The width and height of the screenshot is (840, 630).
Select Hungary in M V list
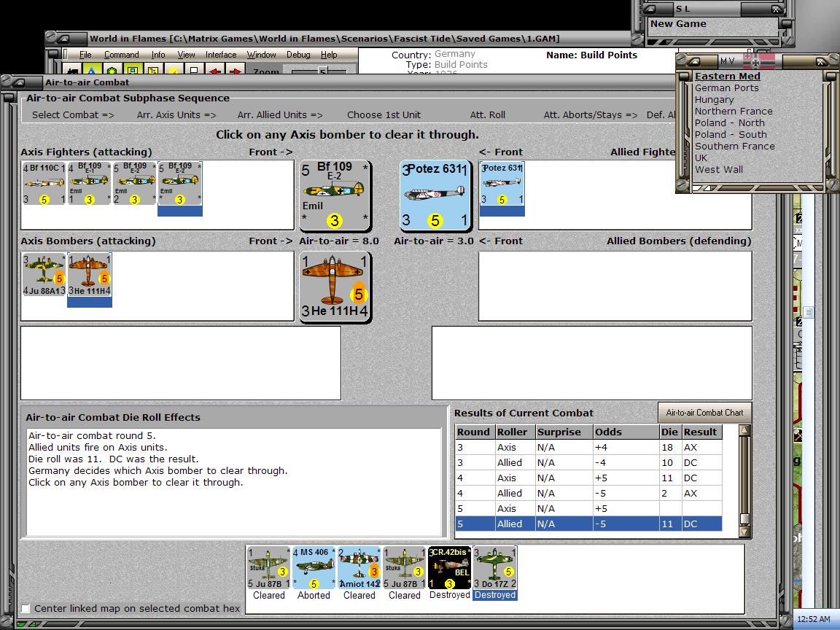714,100
